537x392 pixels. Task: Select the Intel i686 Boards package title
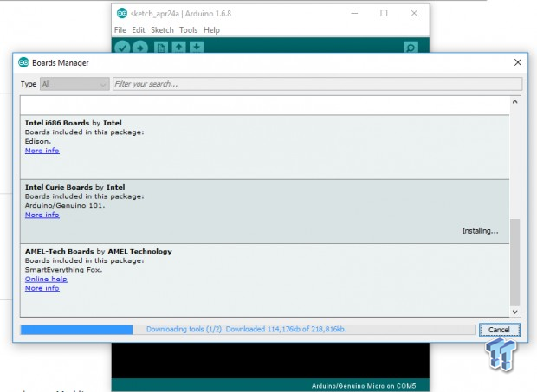click(x=74, y=123)
